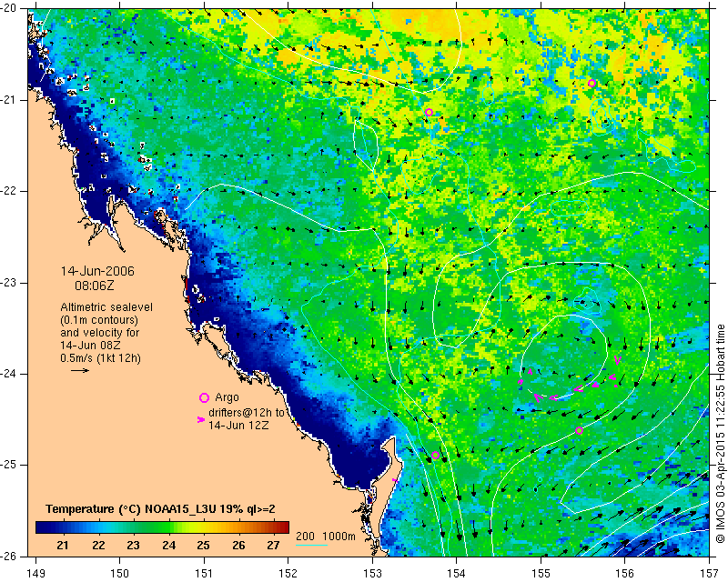Click the 'Altimetric sealevel' caption text
The image size is (728, 582).
[x=106, y=307]
